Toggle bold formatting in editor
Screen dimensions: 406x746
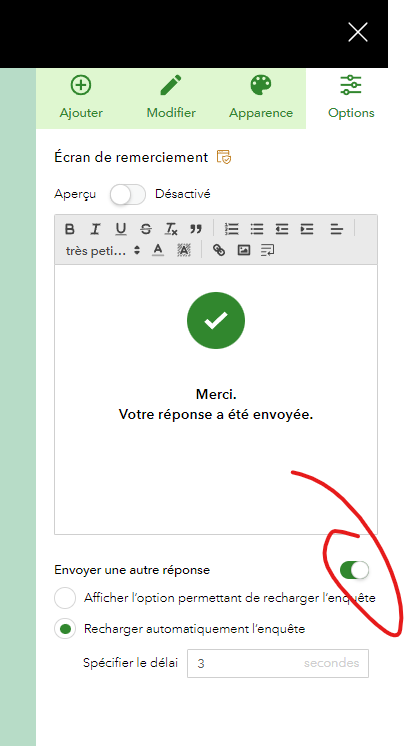69,229
